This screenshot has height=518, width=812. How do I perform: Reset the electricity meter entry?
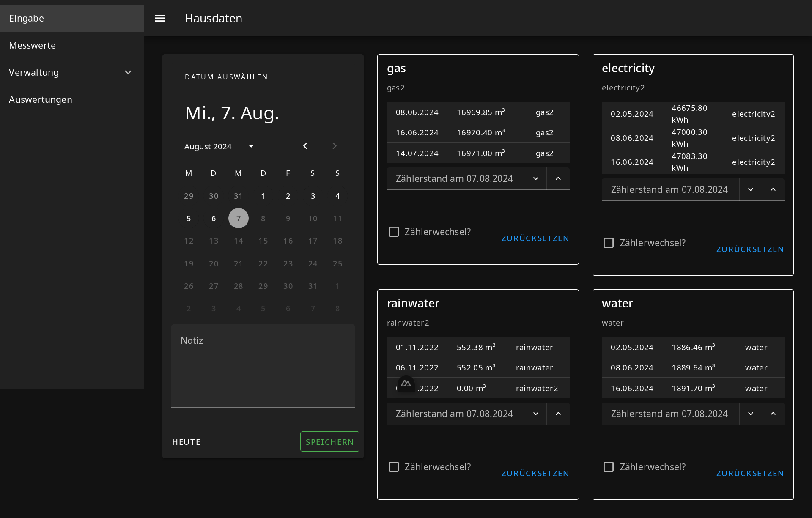coord(750,249)
